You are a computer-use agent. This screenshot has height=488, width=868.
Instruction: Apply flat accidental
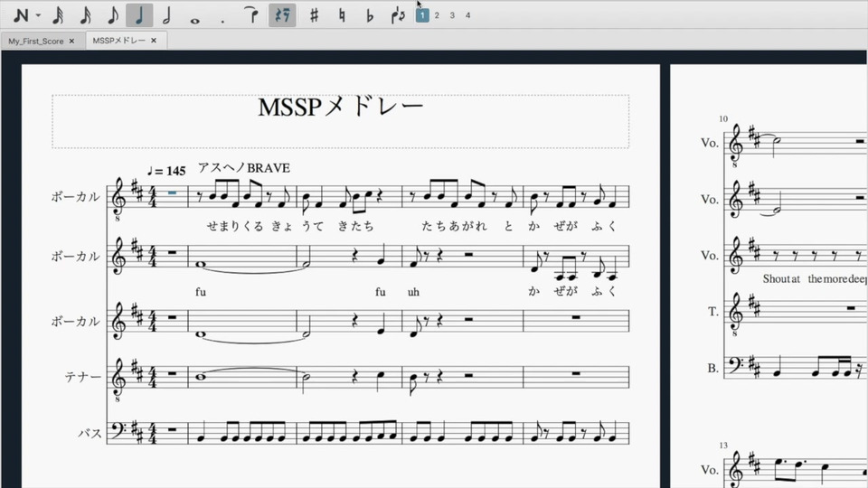click(x=370, y=15)
